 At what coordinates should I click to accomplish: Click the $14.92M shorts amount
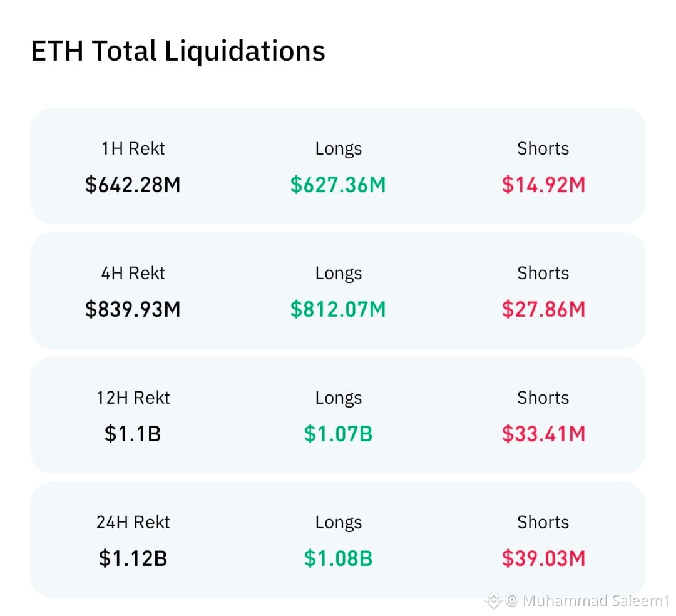coord(543,185)
